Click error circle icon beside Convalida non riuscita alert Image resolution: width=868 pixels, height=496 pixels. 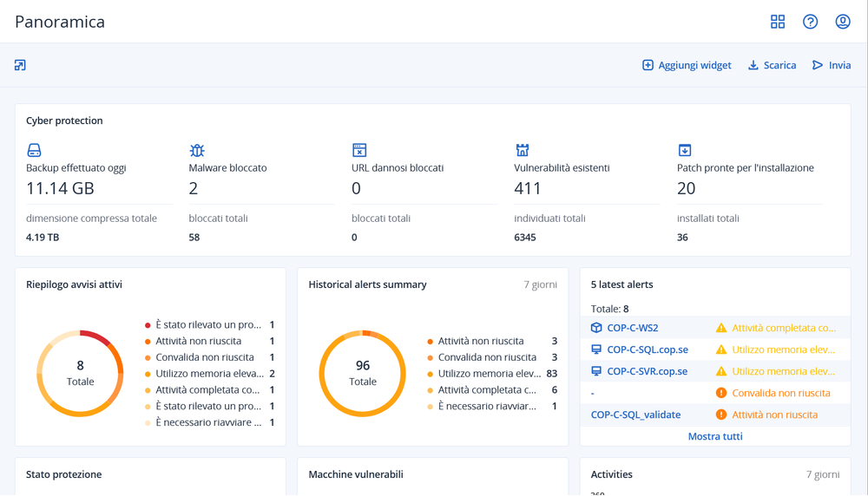720,393
